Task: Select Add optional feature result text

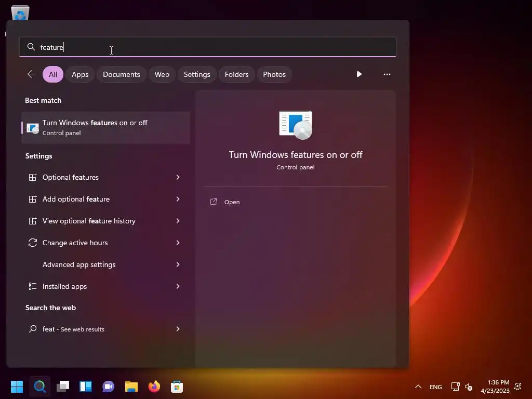Action: coord(76,199)
